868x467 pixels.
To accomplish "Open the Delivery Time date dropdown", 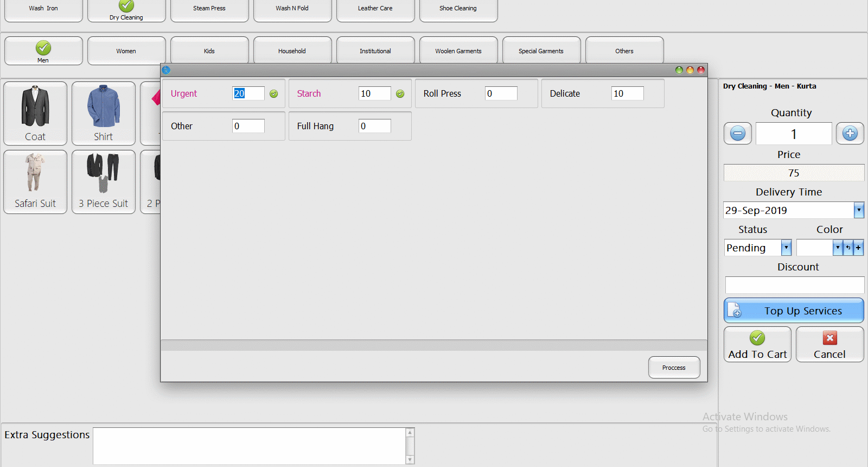I will (x=859, y=210).
